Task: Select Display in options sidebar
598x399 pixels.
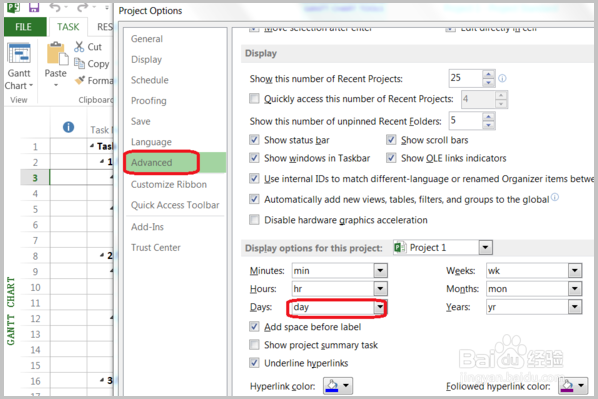Action: coord(146,60)
